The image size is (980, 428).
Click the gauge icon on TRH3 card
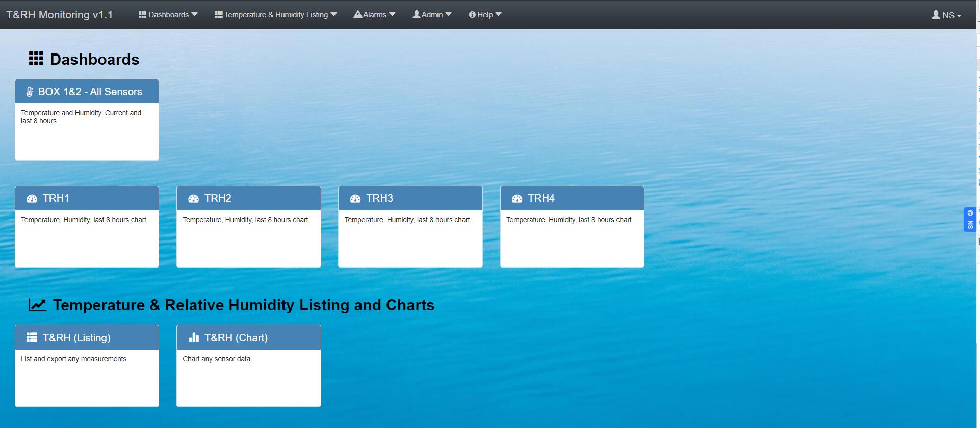click(355, 199)
